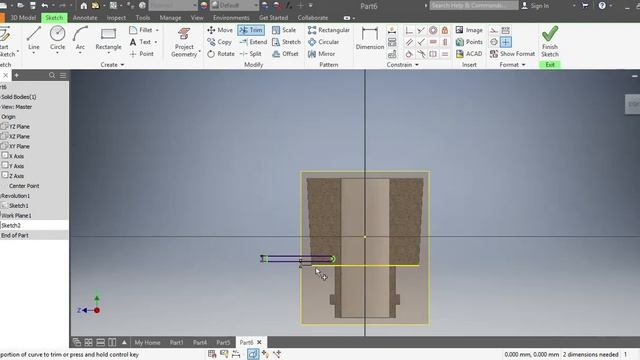
Task: Select XZ Plane in browser
Action: 19,136
